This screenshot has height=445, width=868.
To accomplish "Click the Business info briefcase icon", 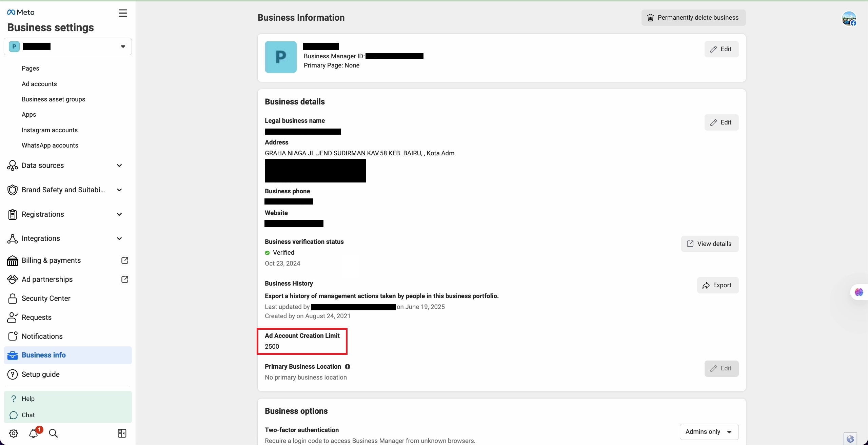I will click(13, 355).
